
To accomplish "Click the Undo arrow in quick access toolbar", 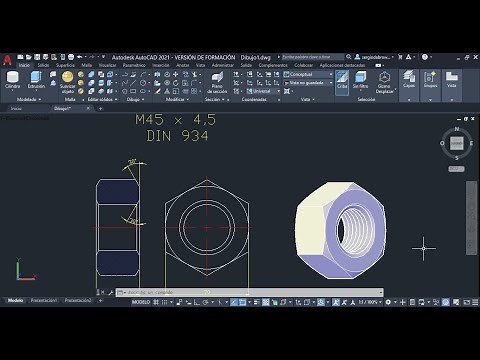I will coord(79,57).
